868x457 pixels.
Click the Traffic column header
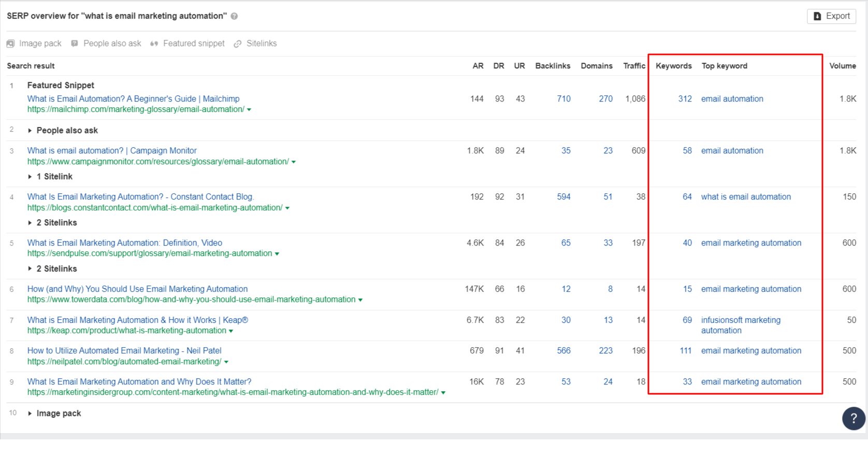click(x=634, y=66)
